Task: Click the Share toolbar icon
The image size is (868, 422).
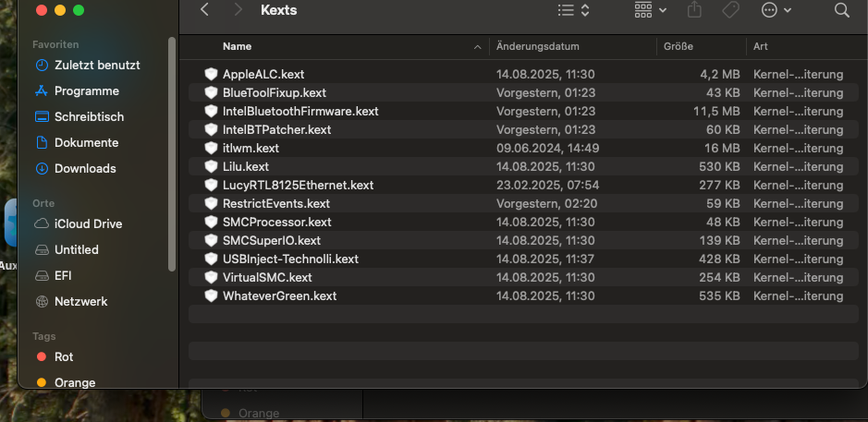Action: coord(694,9)
